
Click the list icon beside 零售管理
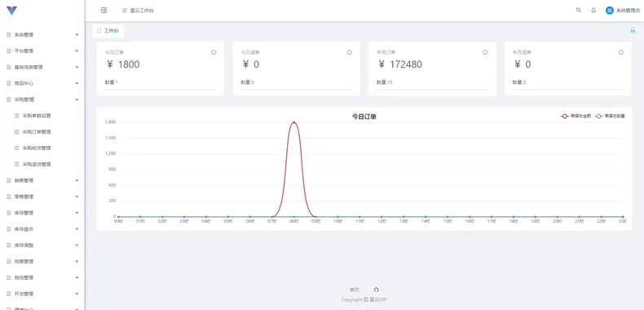coord(9,197)
